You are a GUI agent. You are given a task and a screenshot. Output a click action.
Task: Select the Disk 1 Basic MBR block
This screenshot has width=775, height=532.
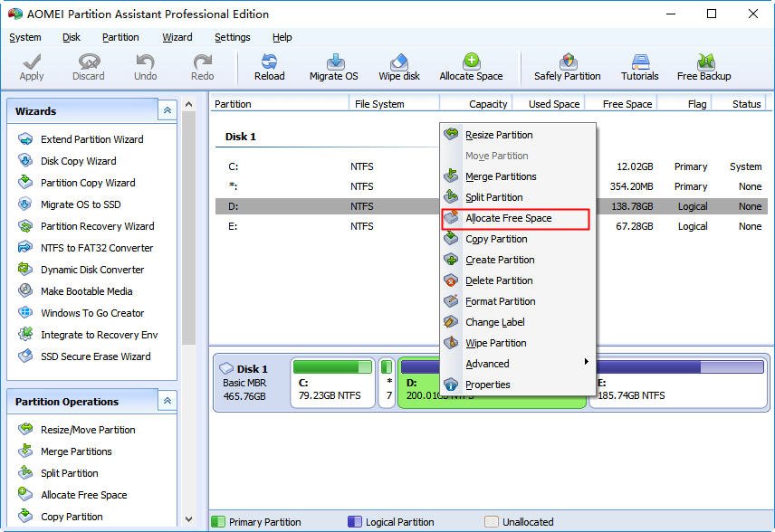(251, 383)
